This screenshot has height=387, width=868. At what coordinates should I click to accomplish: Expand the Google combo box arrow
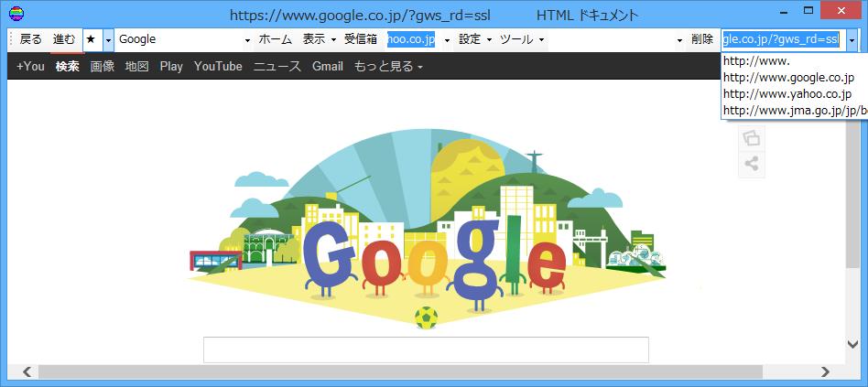[x=247, y=40]
